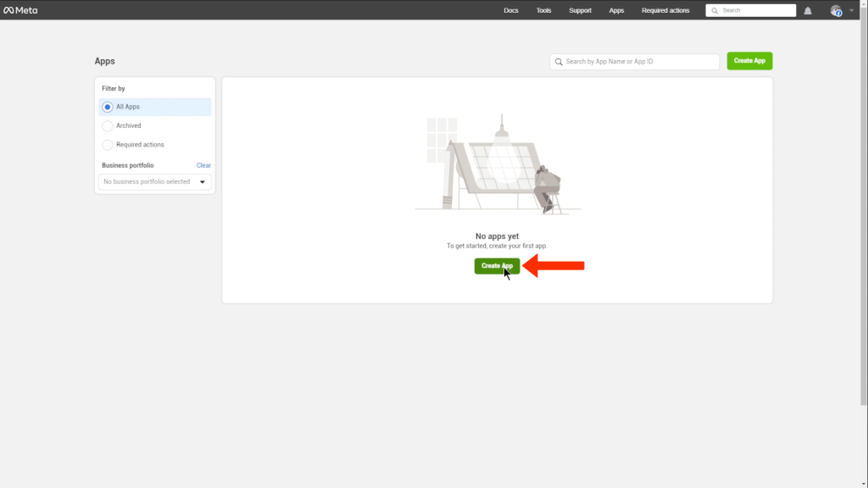Image resolution: width=868 pixels, height=488 pixels.
Task: Click 'To get started, create your first app.'
Action: (497, 246)
